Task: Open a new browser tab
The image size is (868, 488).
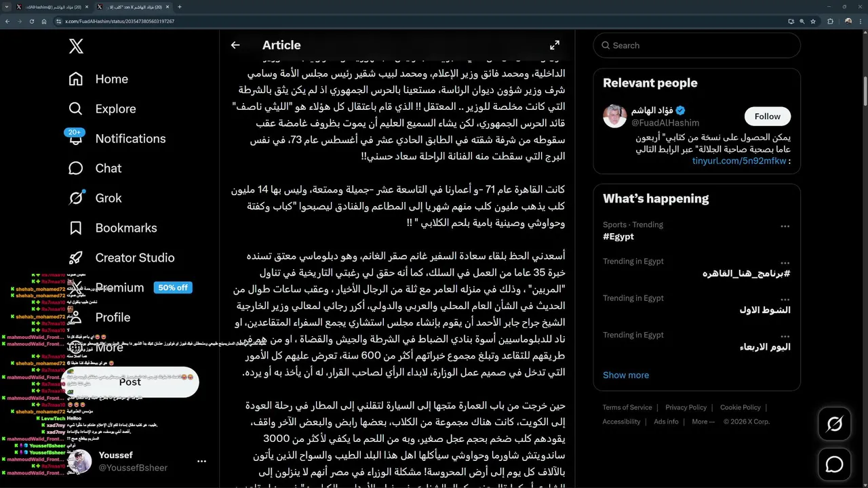Action: coord(179,7)
